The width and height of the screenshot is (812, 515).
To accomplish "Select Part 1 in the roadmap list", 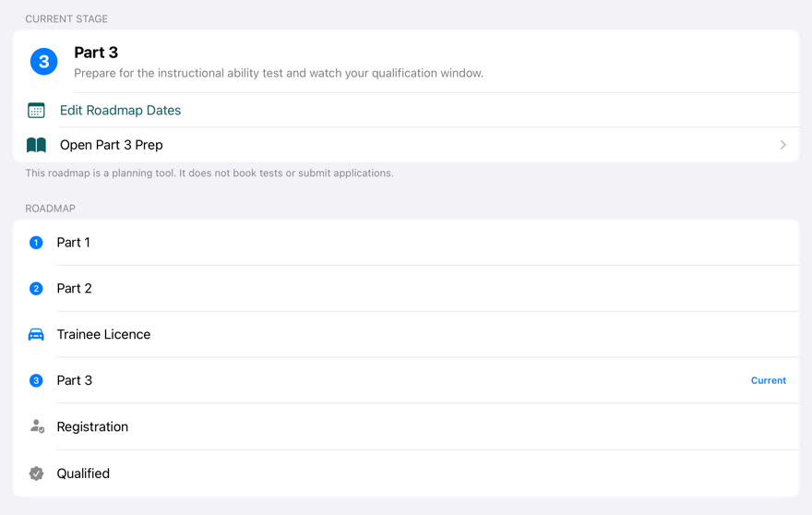I will [406, 243].
